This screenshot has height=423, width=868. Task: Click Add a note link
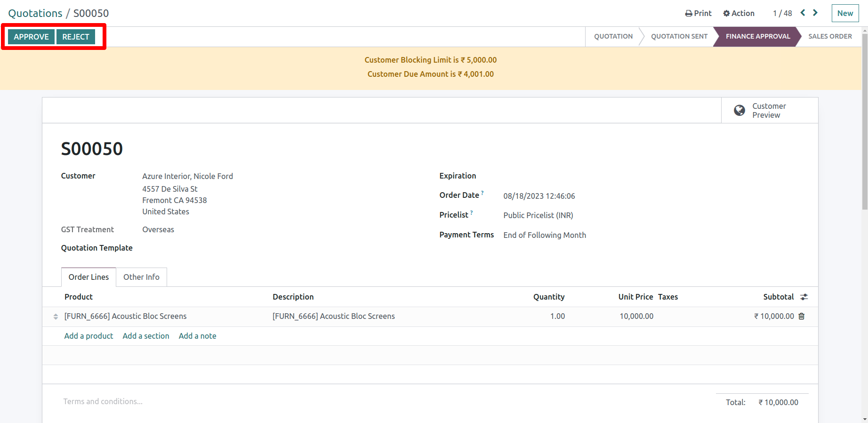[x=197, y=336]
